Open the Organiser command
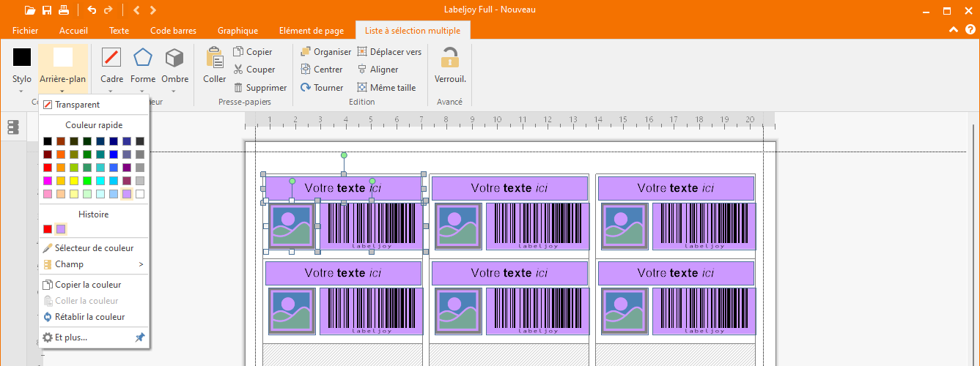Viewport: 980px width, 366px height. point(326,52)
